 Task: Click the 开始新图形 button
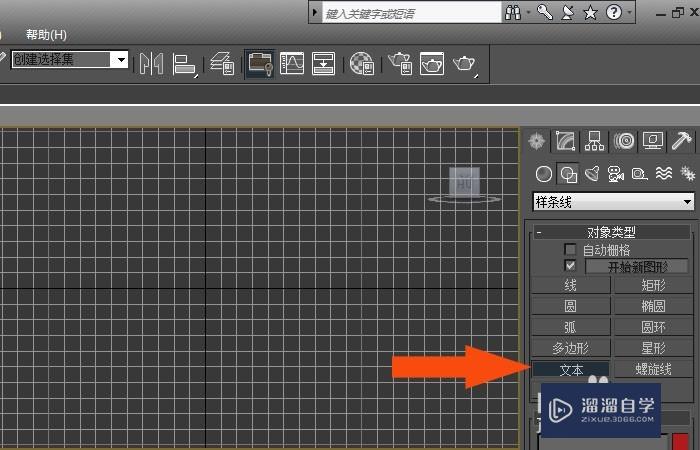click(x=637, y=267)
